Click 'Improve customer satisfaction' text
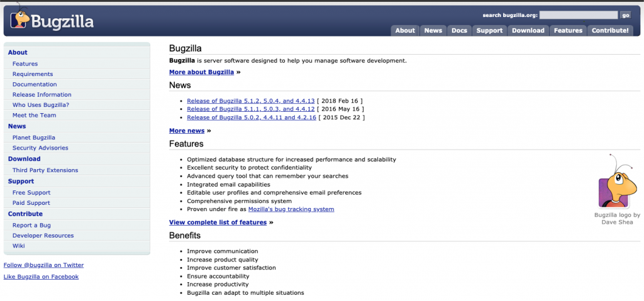Image resolution: width=644 pixels, height=301 pixels. (x=231, y=268)
